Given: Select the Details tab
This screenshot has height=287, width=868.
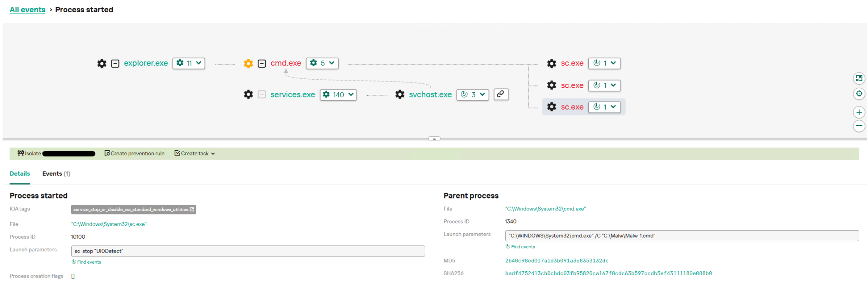Looking at the screenshot, I should pos(20,174).
